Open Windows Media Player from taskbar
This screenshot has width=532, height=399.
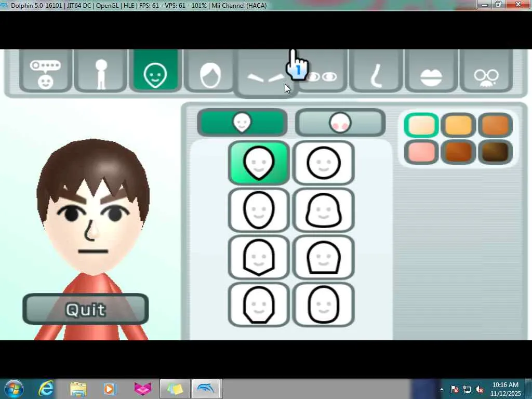tap(109, 389)
